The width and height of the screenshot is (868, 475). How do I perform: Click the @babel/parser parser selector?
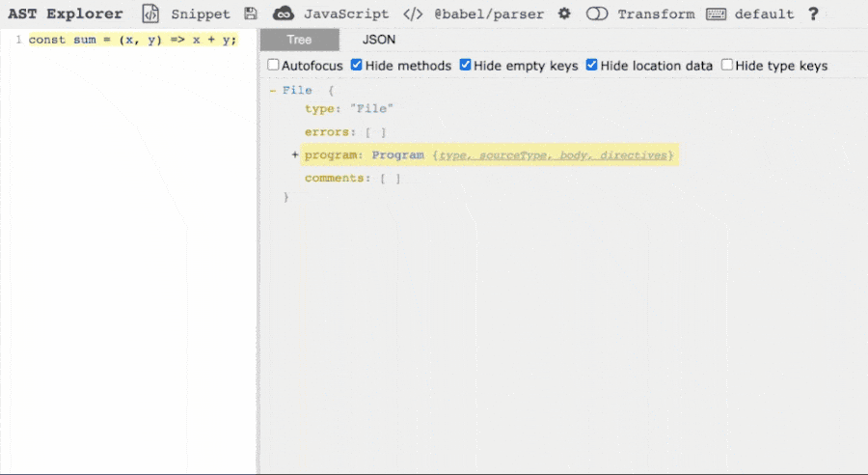tap(488, 14)
